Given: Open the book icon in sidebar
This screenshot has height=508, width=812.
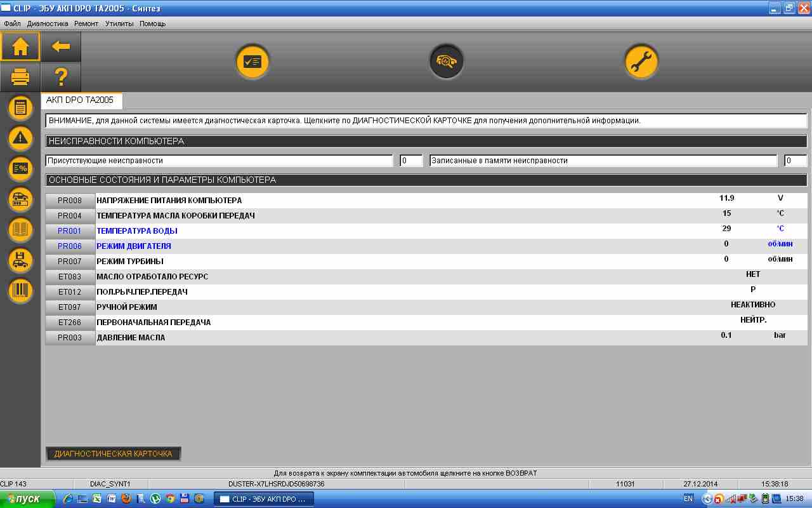Looking at the screenshot, I should point(20,230).
